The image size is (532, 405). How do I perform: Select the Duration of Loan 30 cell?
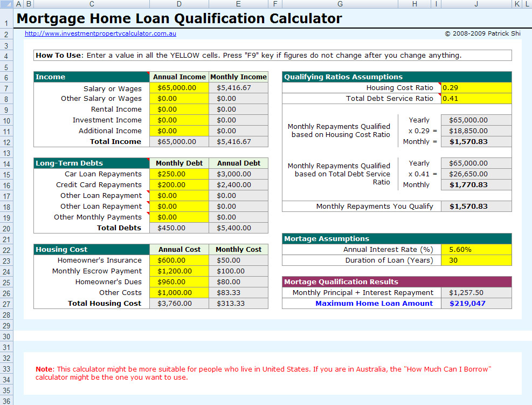(x=476, y=260)
